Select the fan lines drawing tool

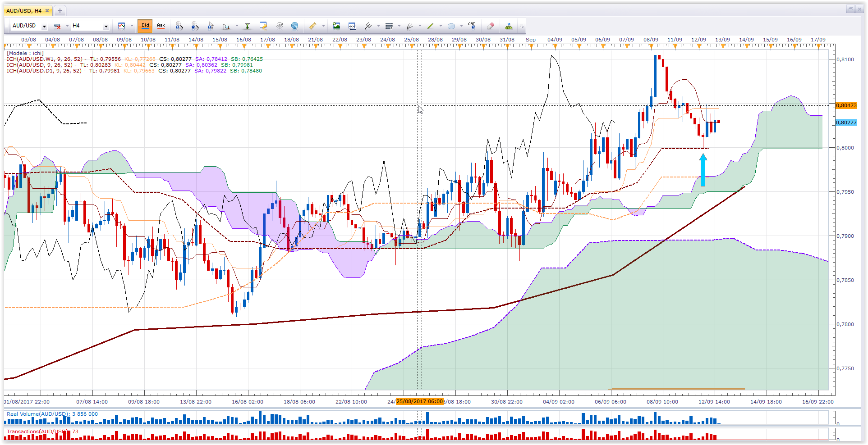[x=409, y=26]
